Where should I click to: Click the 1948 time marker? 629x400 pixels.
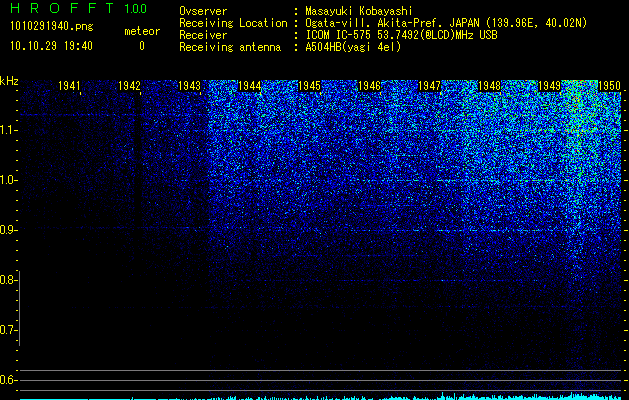coord(489,85)
